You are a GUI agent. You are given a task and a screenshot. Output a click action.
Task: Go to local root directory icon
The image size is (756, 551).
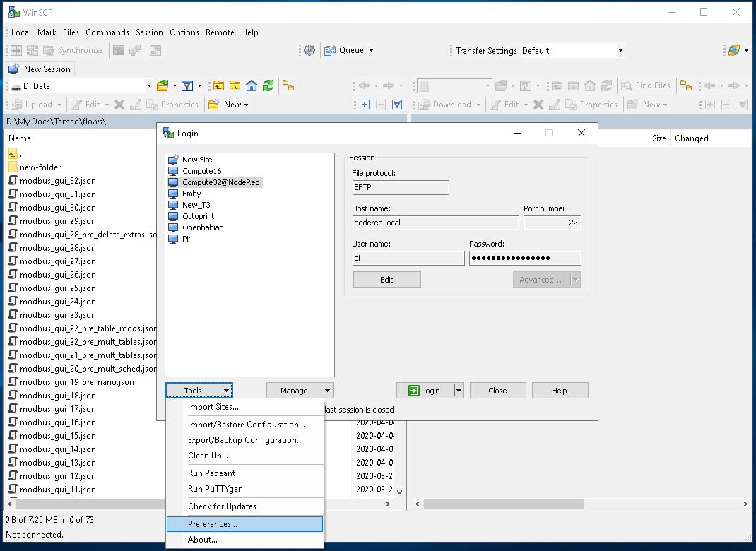235,85
